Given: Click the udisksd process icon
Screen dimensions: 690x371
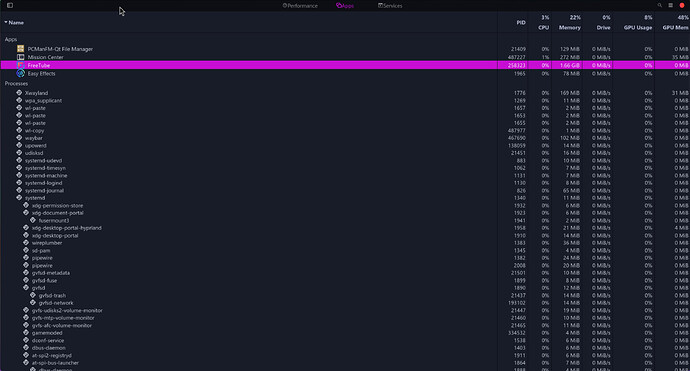Looking at the screenshot, I should [x=19, y=153].
